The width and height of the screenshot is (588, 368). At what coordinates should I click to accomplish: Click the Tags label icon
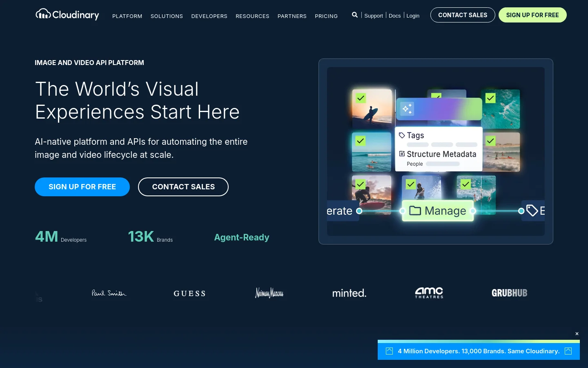coord(402,135)
